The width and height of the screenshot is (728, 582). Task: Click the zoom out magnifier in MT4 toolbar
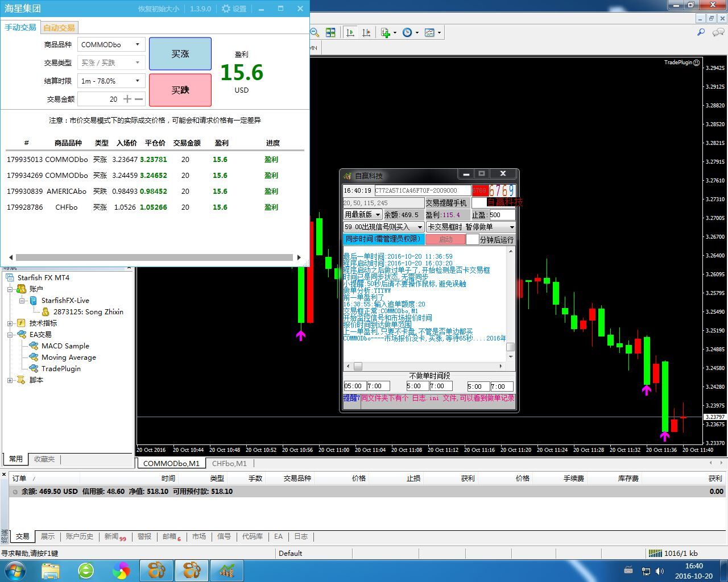click(x=315, y=32)
